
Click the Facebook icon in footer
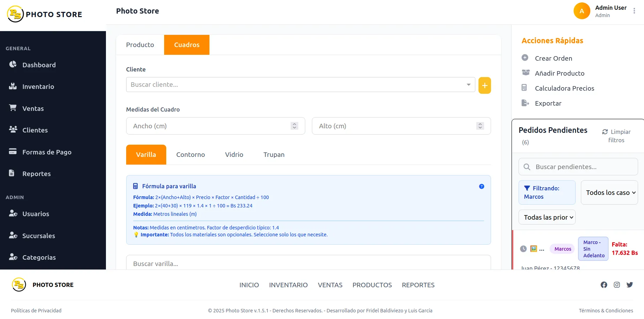604,285
